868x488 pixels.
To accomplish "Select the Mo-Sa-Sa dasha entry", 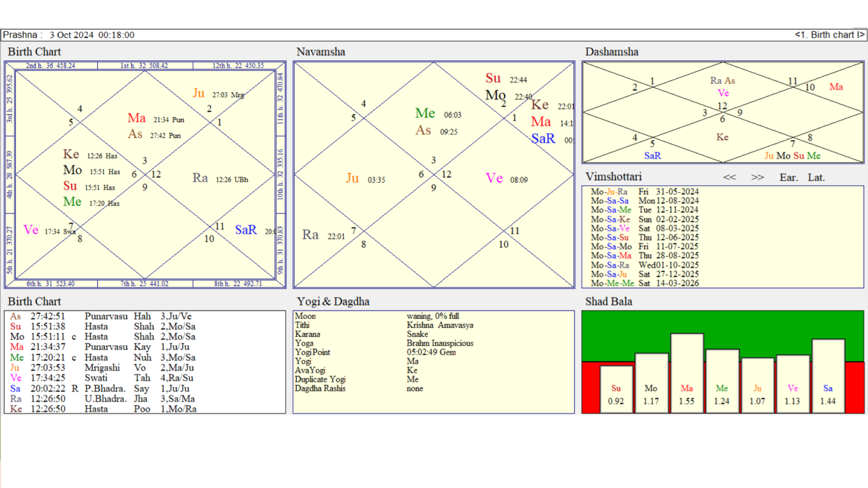I will (645, 201).
